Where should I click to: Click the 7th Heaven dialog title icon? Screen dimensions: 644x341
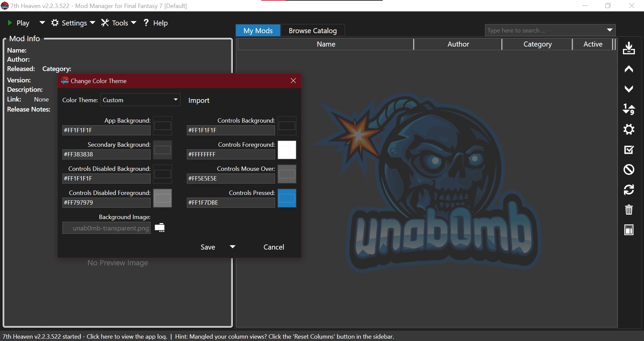pos(65,81)
